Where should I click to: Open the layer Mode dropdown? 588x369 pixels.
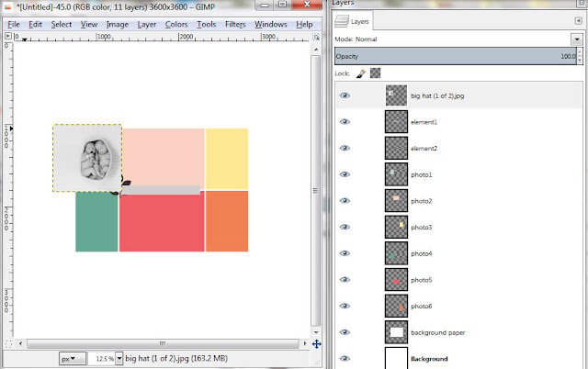pos(576,39)
